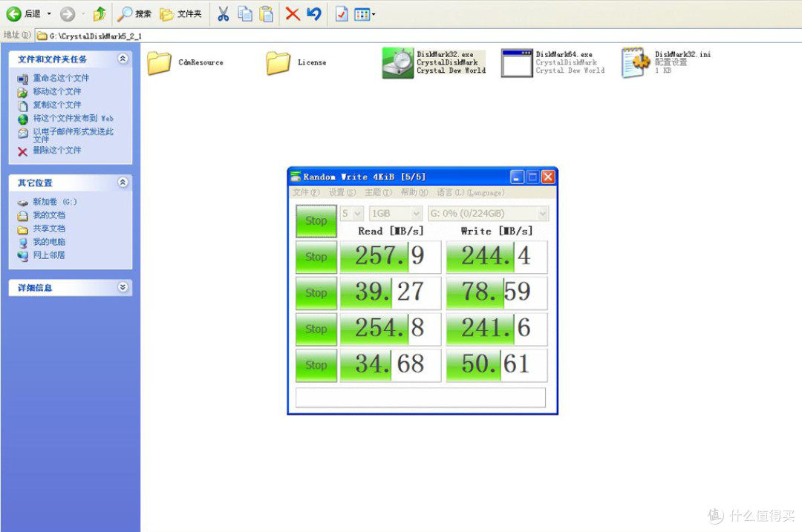Click Stop button beside 34.68 result
The image size is (802, 532).
coord(316,365)
